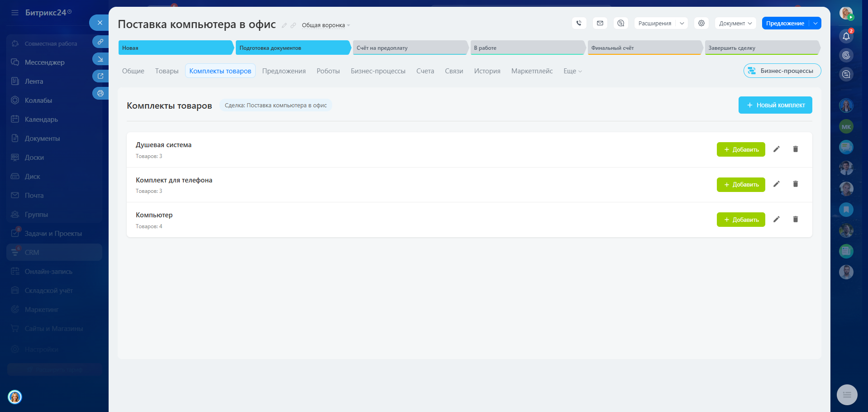Click the email envelope icon in header
Image resolution: width=868 pixels, height=412 pixels.
pos(600,23)
